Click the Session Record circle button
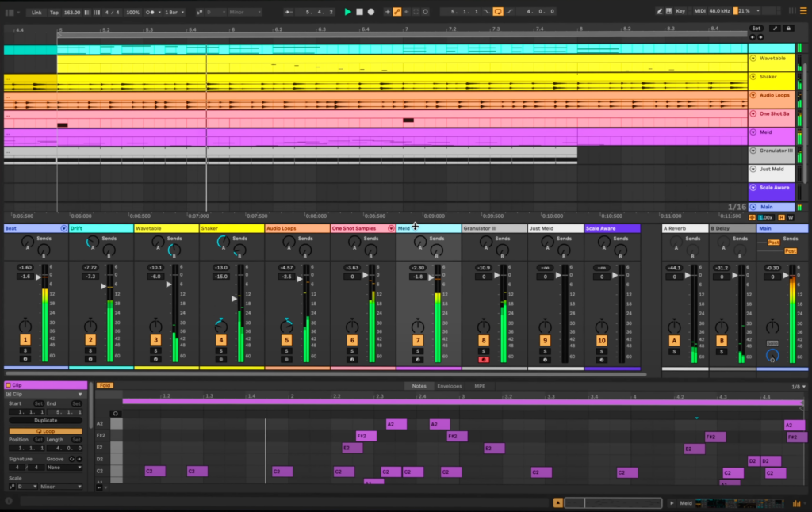 pos(425,11)
